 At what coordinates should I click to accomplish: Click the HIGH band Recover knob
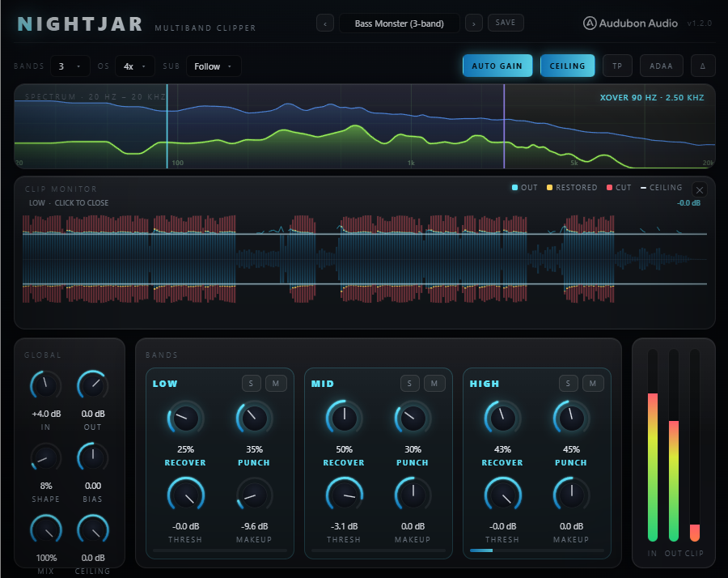[x=502, y=419]
